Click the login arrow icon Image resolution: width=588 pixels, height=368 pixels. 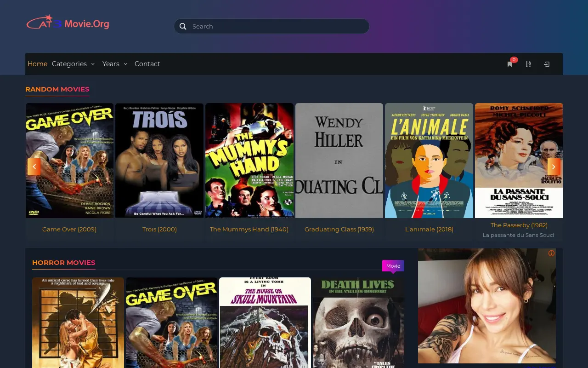tap(547, 64)
